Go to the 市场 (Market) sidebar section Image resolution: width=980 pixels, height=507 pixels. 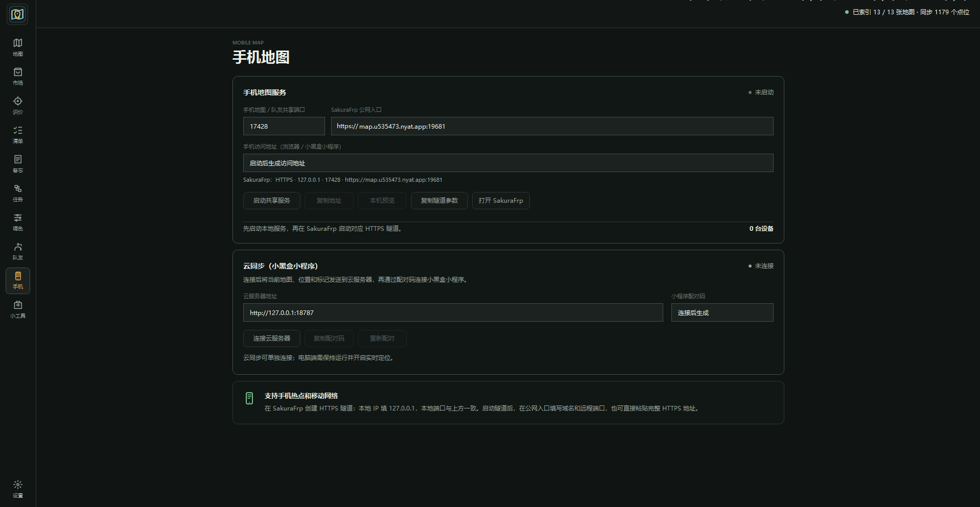pos(18,76)
